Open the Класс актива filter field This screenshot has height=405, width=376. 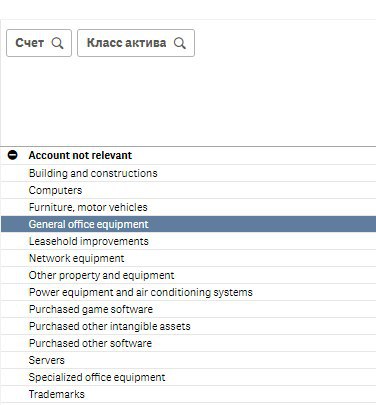(136, 43)
